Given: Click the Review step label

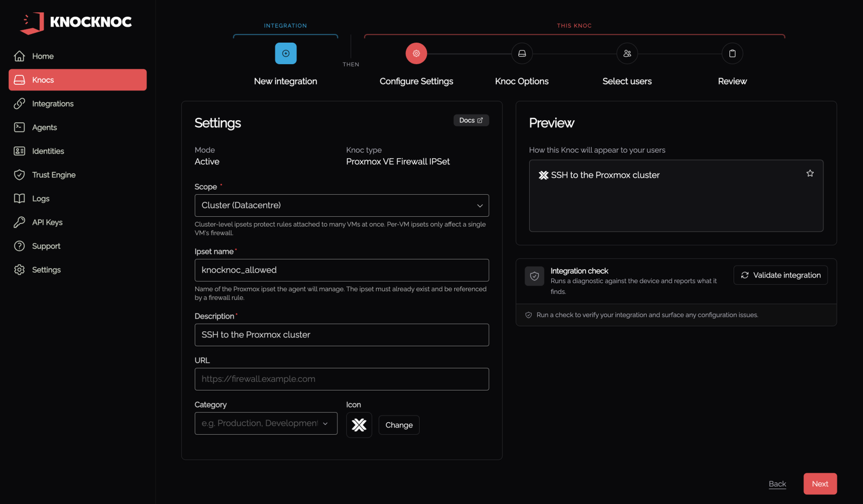Looking at the screenshot, I should [733, 81].
